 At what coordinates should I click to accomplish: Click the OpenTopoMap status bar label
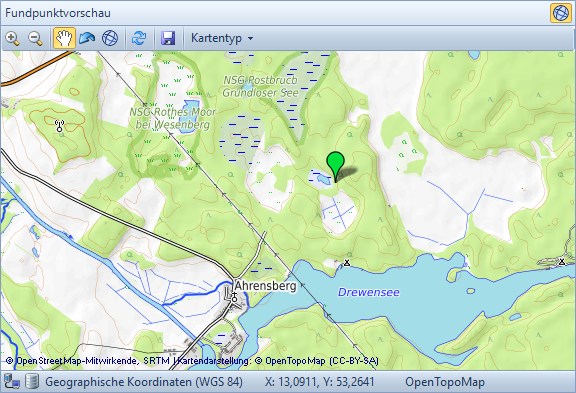tap(445, 382)
